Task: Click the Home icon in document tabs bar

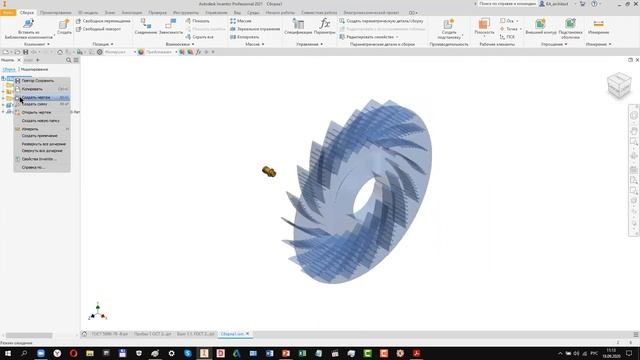Action: [x=84, y=334]
